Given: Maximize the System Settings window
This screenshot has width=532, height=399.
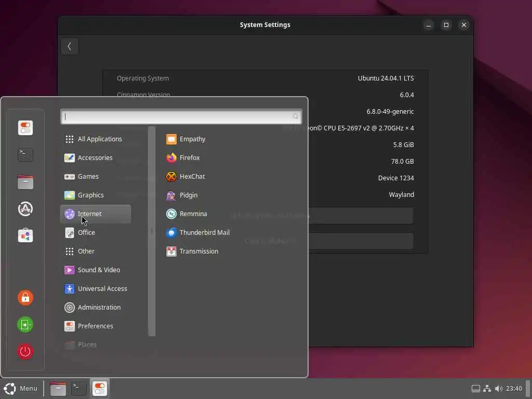Looking at the screenshot, I should click(x=446, y=25).
